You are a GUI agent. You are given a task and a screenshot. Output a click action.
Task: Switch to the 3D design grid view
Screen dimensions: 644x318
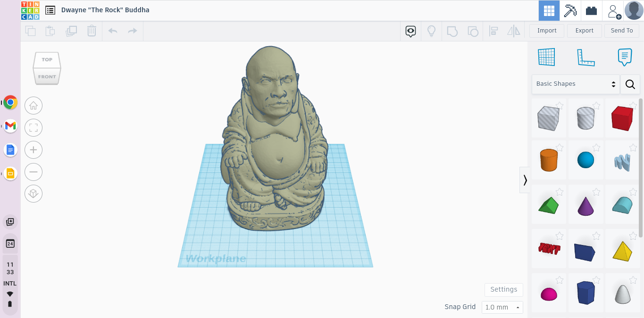click(x=549, y=10)
